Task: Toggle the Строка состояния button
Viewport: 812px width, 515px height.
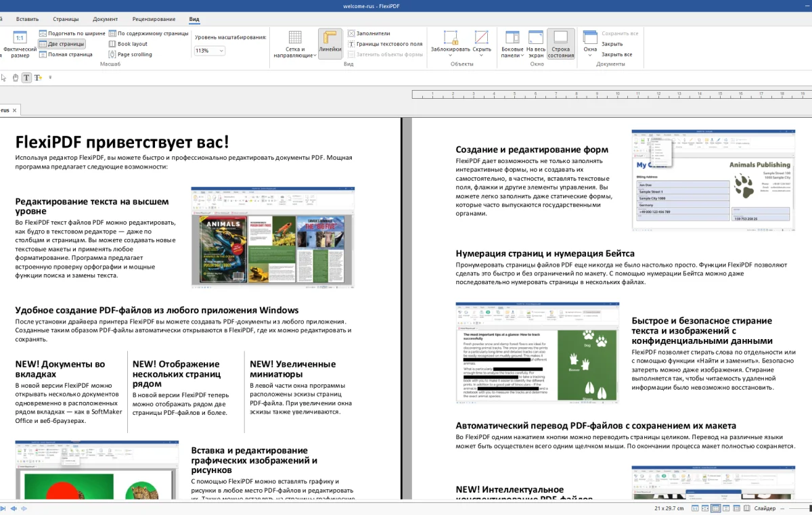Action: 561,43
